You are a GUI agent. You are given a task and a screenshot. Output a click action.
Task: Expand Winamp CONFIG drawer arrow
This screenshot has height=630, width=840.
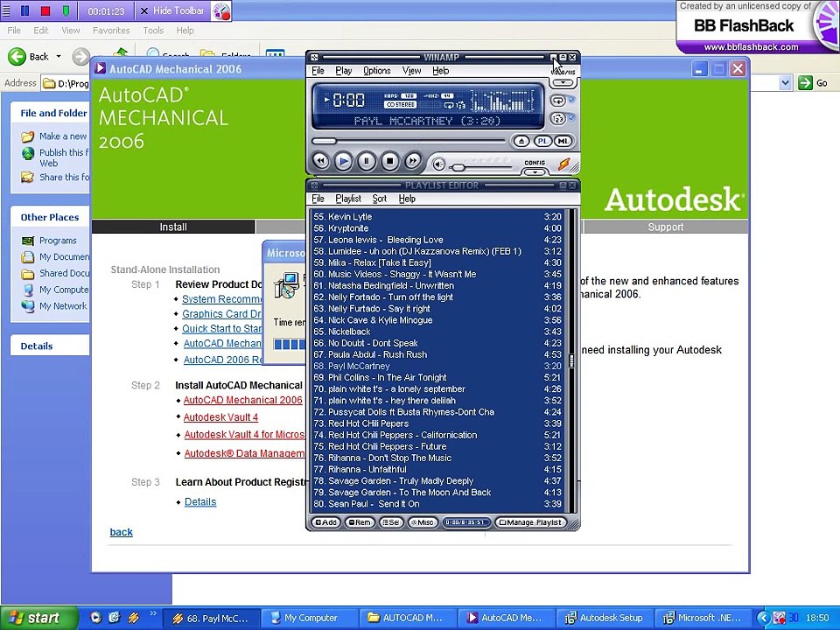(535, 172)
